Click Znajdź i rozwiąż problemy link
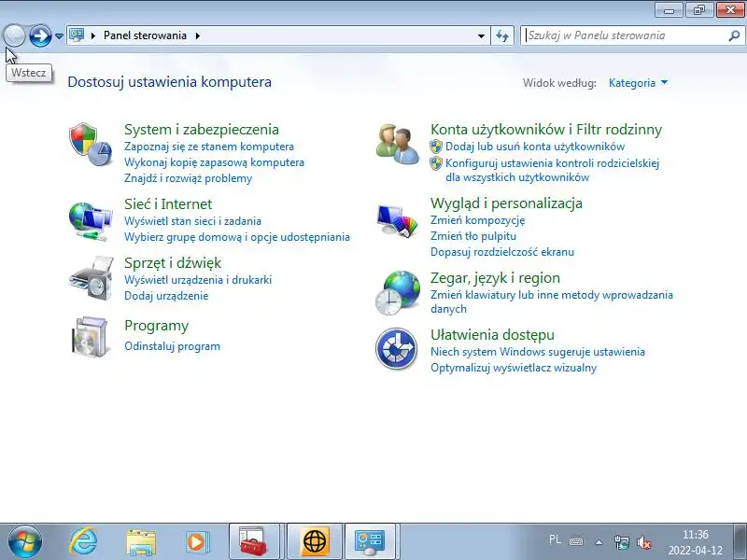The image size is (747, 560). coord(189,178)
